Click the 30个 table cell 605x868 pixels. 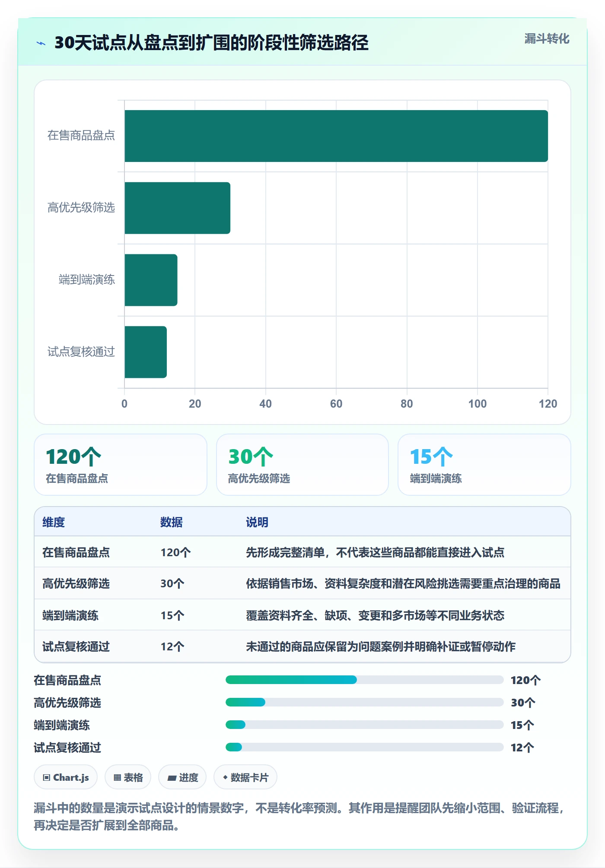[x=172, y=583]
